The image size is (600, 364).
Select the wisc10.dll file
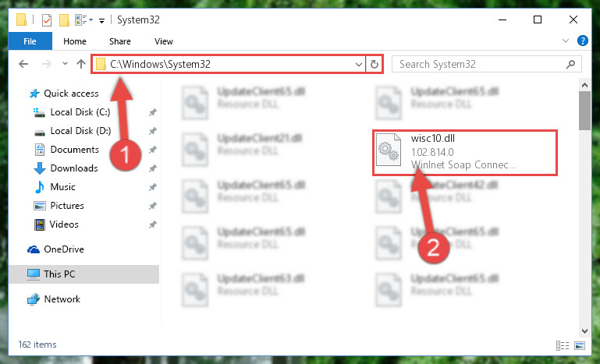[464, 153]
